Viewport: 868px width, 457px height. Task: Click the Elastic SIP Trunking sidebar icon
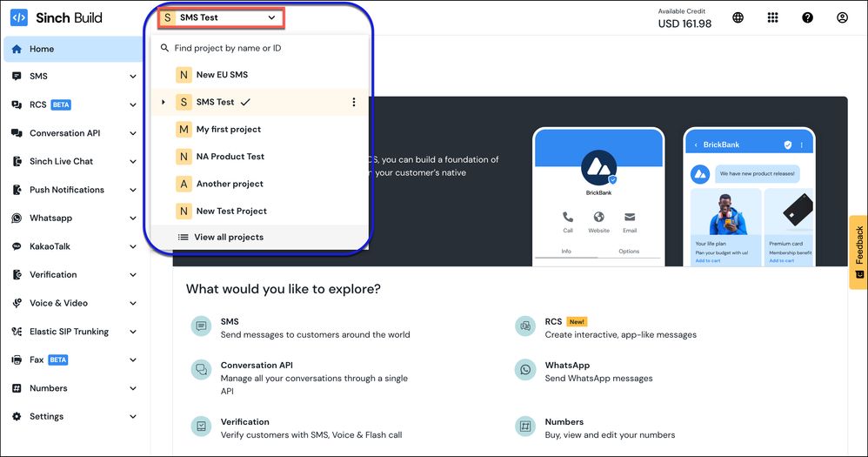click(x=17, y=332)
